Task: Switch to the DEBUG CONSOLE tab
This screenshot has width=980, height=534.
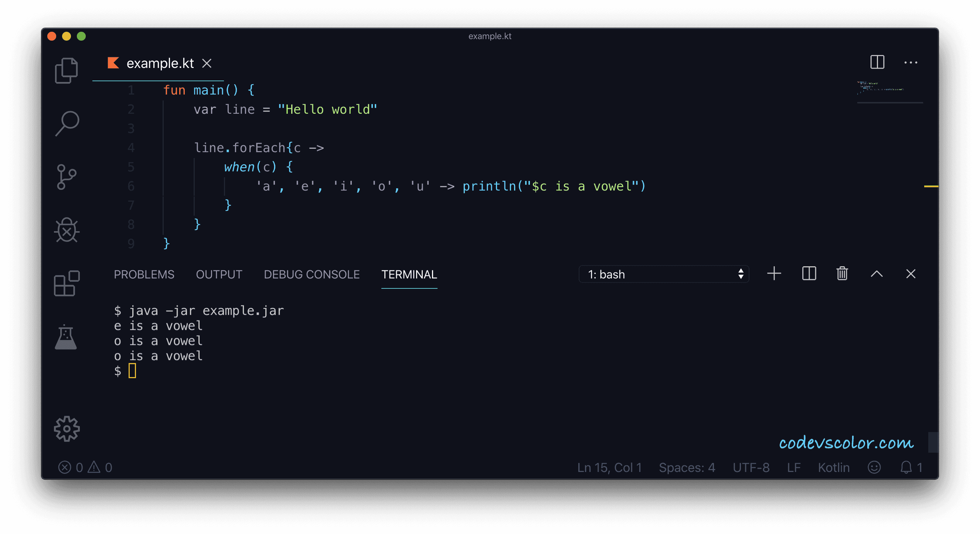Action: (312, 274)
